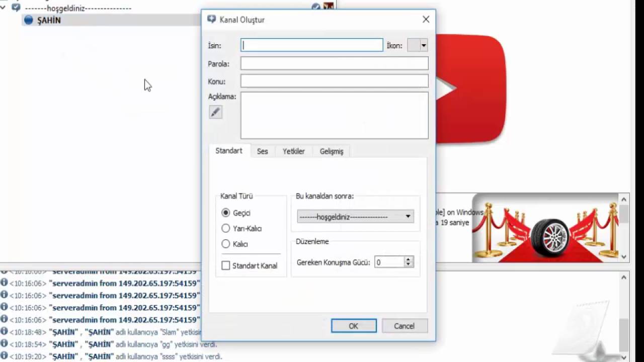Click the chat log scrollbar thumb
Image resolution: width=644 pixels, height=362 pixels.
tap(624, 334)
